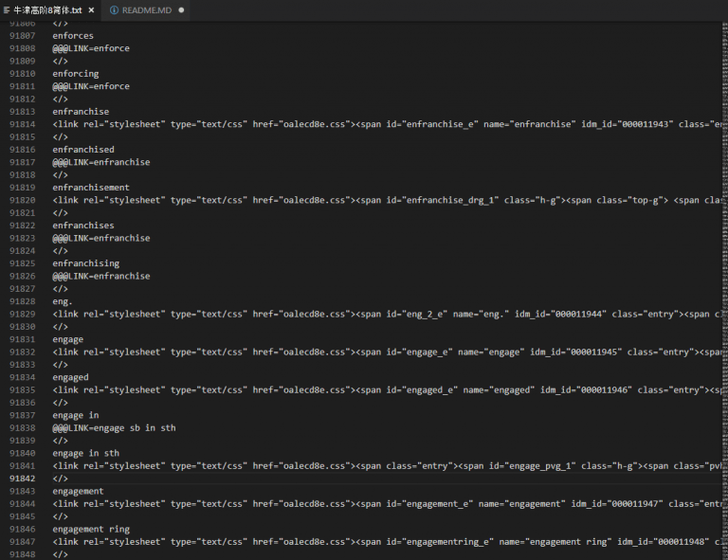Click the empty tab bar area right of README.MD

[455, 9]
